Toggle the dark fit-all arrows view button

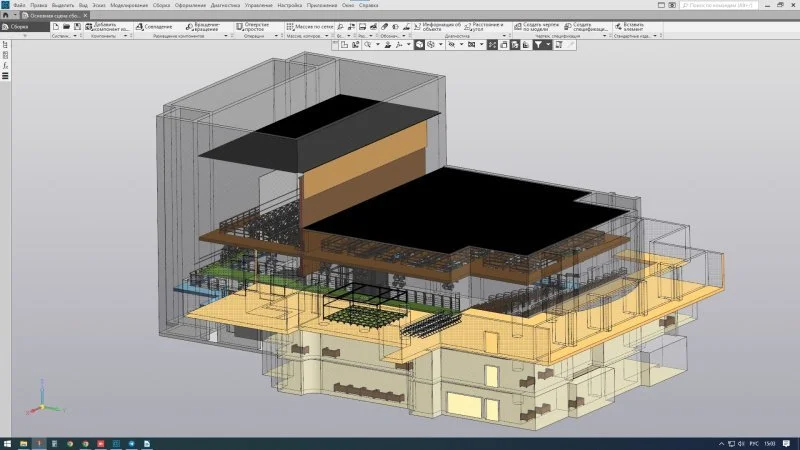pos(493,45)
